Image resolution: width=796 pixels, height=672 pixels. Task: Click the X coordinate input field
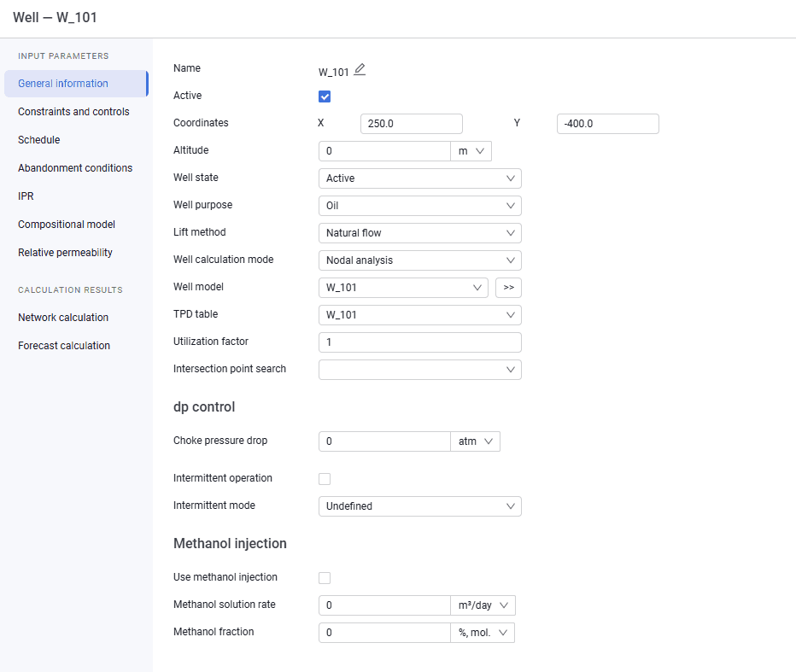(x=411, y=124)
